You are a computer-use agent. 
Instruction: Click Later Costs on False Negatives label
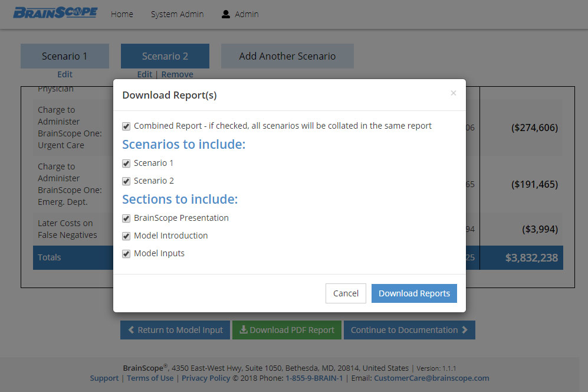67,229
